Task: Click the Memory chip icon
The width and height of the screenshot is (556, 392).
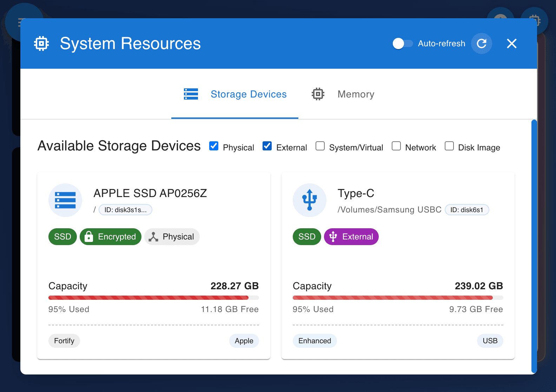Action: [318, 94]
